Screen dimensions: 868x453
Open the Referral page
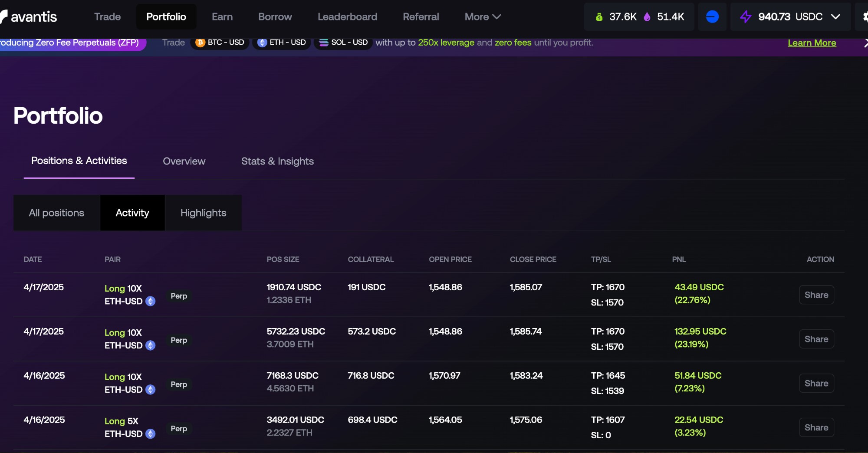tap(421, 17)
